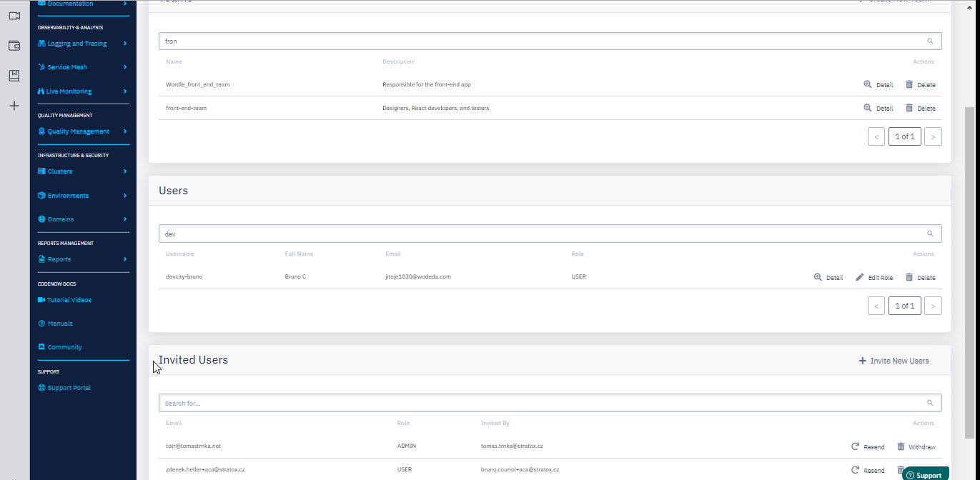This screenshot has width=980, height=480.
Task: Expand Service Mesh with its chevron
Action: coord(125,67)
